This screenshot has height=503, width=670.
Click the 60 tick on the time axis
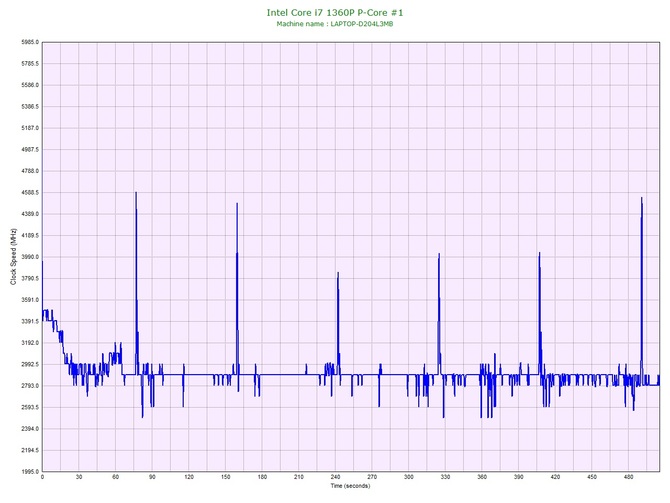pyautogui.click(x=116, y=477)
